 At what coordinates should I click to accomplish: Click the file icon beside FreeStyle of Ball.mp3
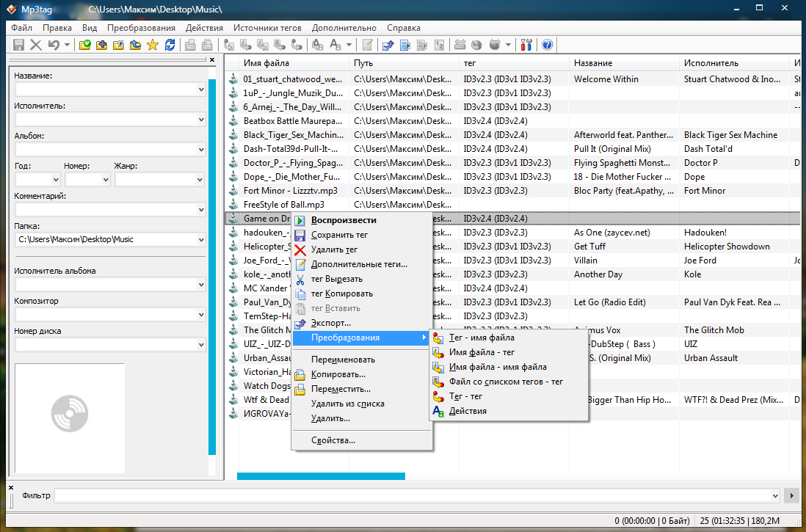click(x=233, y=205)
